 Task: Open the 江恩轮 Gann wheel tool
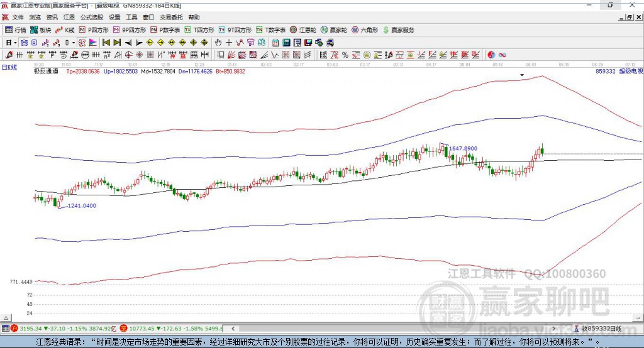point(303,30)
